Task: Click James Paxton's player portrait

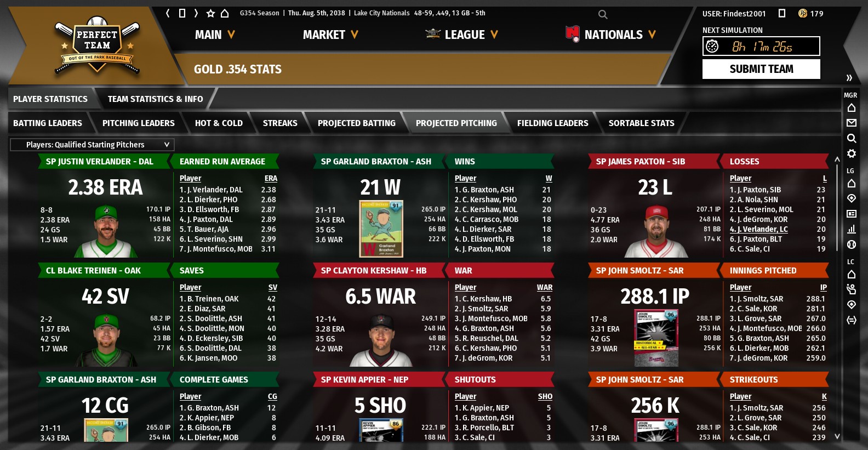Action: (x=656, y=231)
